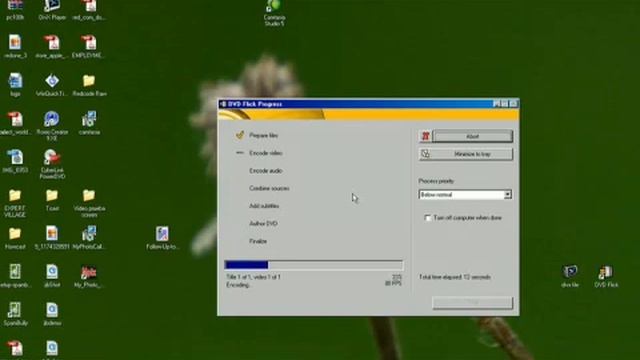Select the Howcast folder icon
The width and height of the screenshot is (640, 360).
15,238
